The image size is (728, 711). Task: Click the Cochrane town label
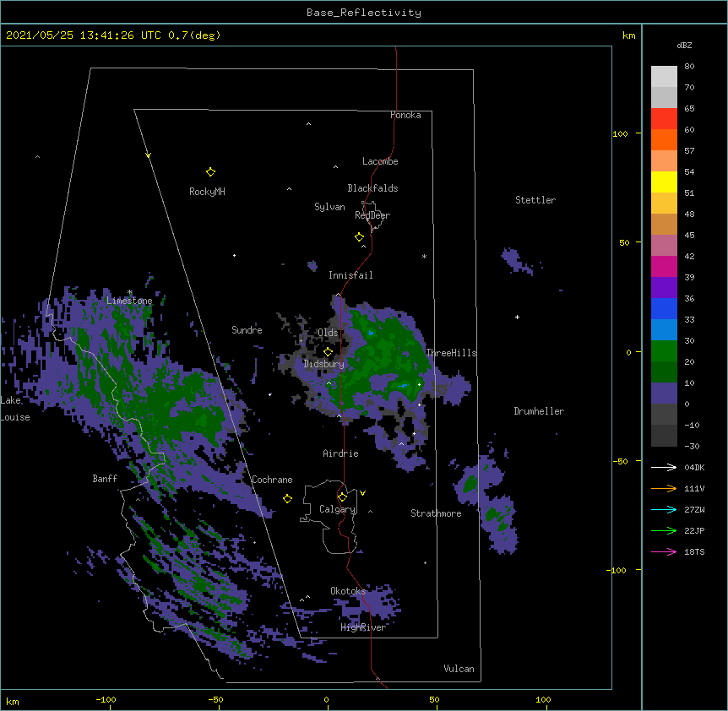(272, 480)
